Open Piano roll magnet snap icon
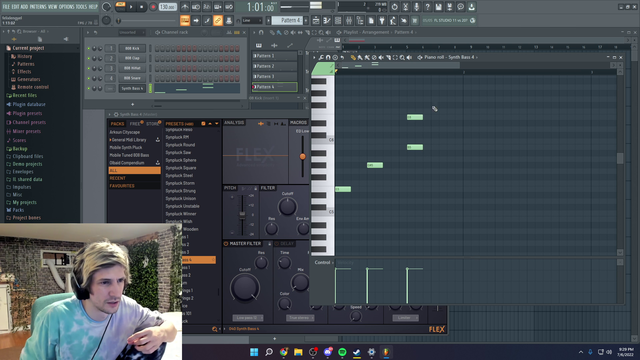The width and height of the screenshot is (640, 360). point(328,58)
